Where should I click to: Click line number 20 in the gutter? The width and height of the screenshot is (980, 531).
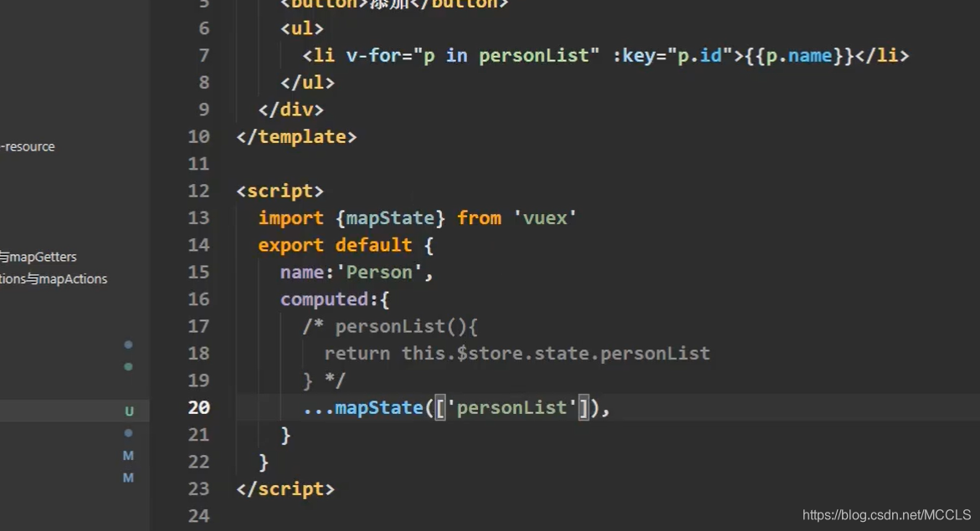click(x=198, y=407)
